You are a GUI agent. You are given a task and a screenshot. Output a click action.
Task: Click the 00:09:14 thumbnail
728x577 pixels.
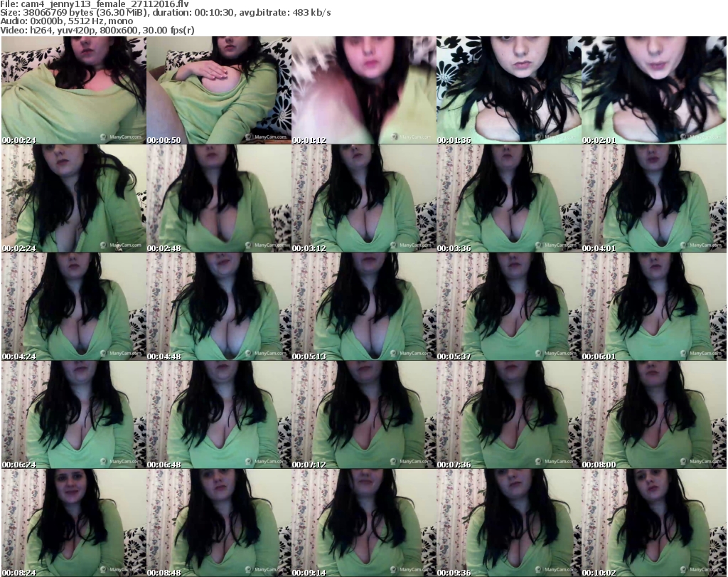[x=364, y=523]
